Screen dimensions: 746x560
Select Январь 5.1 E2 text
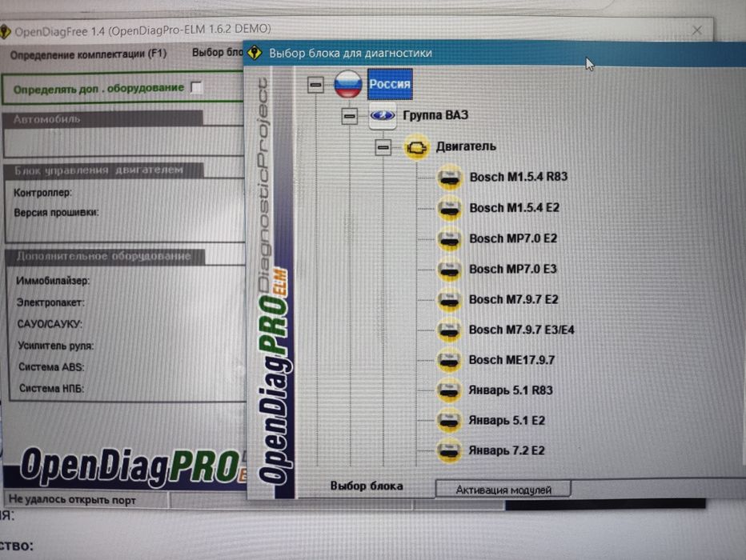point(507,420)
